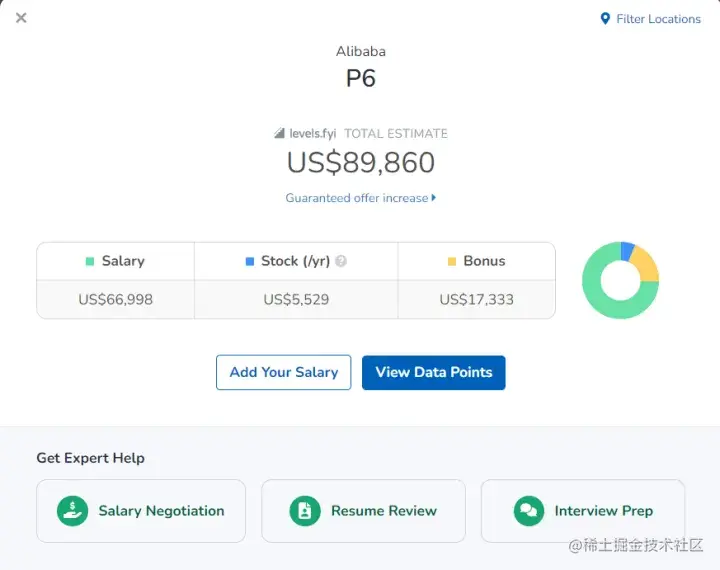Close the Alibaba P6 salary dialog
This screenshot has height=570, width=720.
(21, 18)
